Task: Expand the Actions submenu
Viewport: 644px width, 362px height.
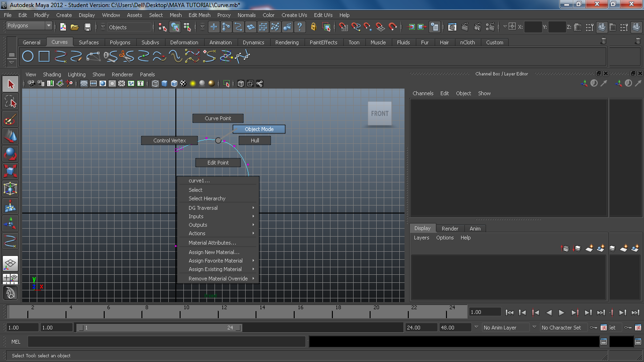Action: pyautogui.click(x=218, y=233)
